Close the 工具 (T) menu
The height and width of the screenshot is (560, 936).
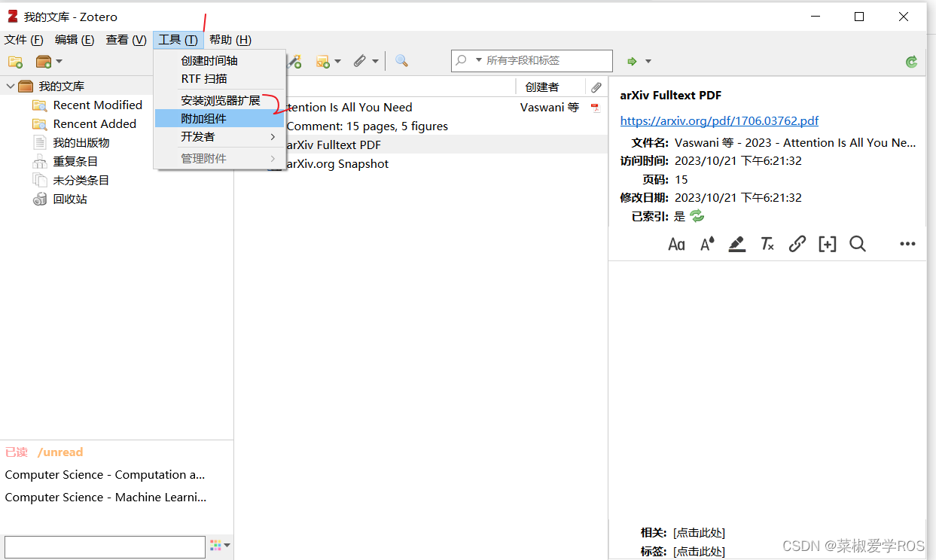178,40
